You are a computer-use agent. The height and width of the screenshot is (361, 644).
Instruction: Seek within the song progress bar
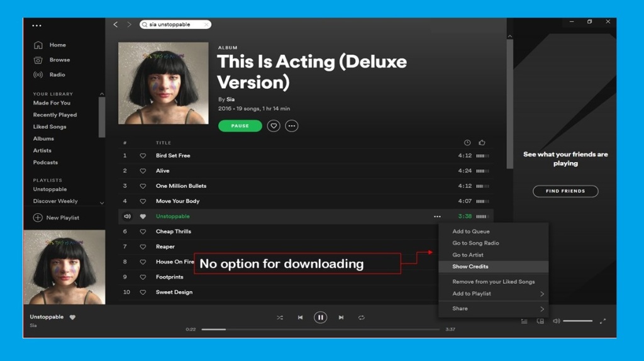320,330
